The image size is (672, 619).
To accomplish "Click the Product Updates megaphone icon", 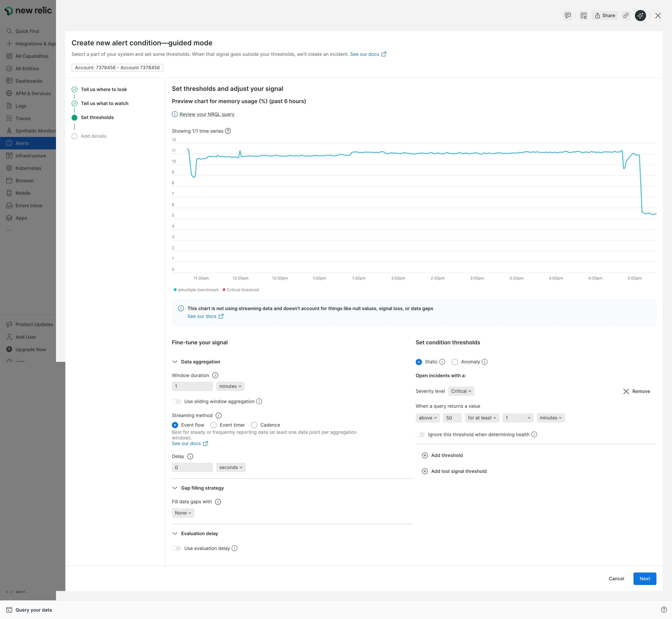I will pos(9,324).
